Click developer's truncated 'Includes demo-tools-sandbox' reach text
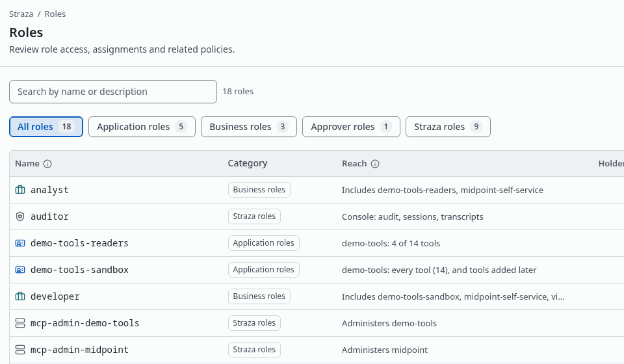 click(x=453, y=297)
